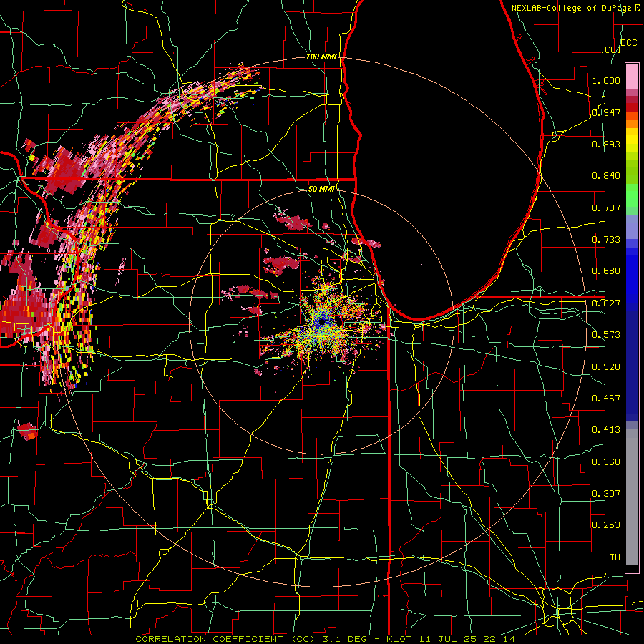This screenshot has height=644, width=644.
Task: Click the 0.733 scale value
Action: (x=606, y=240)
